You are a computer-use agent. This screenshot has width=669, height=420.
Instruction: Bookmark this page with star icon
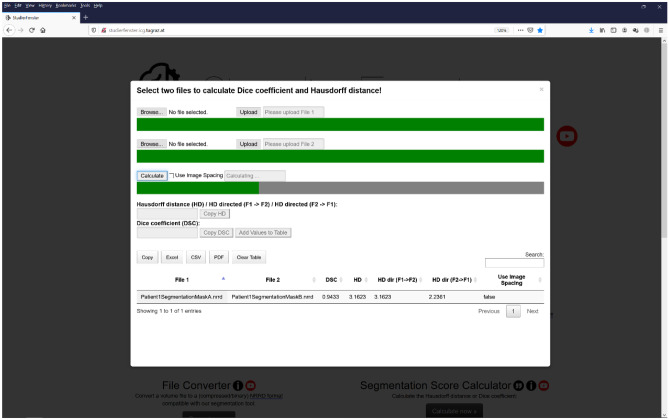point(541,30)
